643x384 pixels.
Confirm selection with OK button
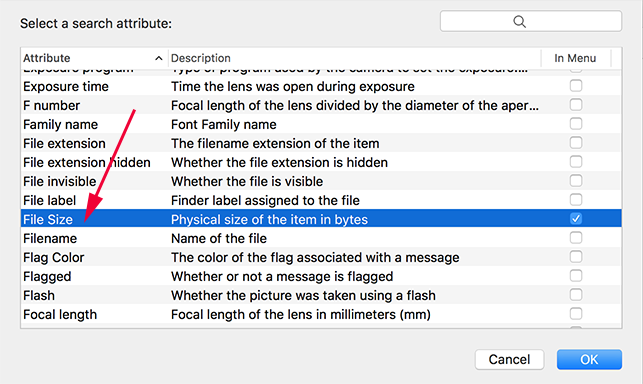pos(589,359)
